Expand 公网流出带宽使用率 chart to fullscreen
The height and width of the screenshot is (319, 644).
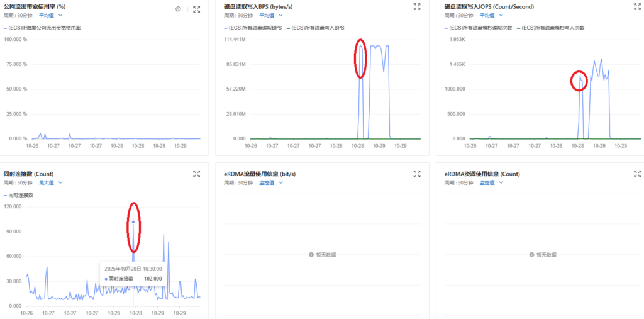coord(197,9)
